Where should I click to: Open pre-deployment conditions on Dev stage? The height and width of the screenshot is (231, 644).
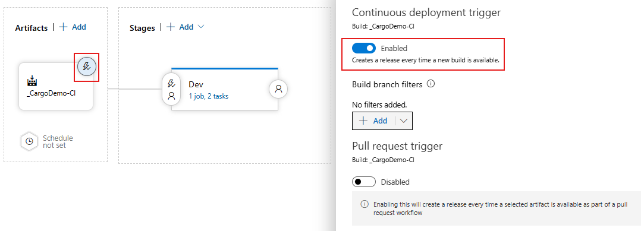[x=171, y=90]
